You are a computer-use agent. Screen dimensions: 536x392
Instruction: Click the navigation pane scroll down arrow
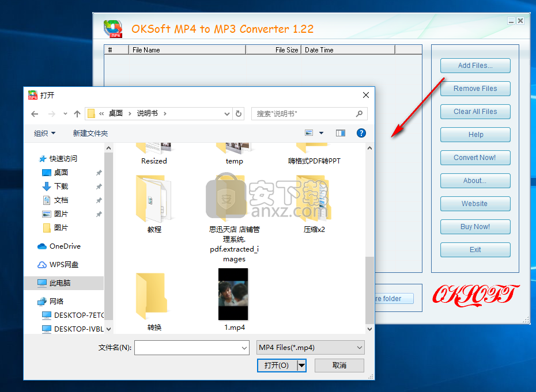[108, 329]
